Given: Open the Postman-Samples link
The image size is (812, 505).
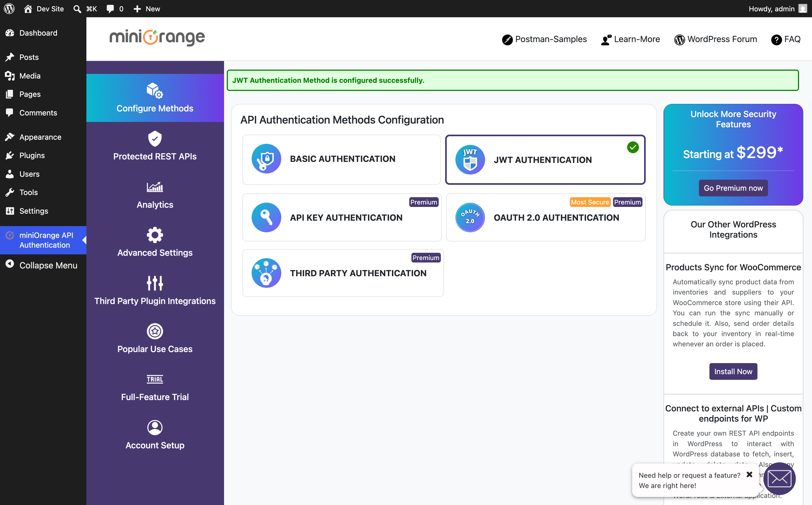Looking at the screenshot, I should point(544,39).
